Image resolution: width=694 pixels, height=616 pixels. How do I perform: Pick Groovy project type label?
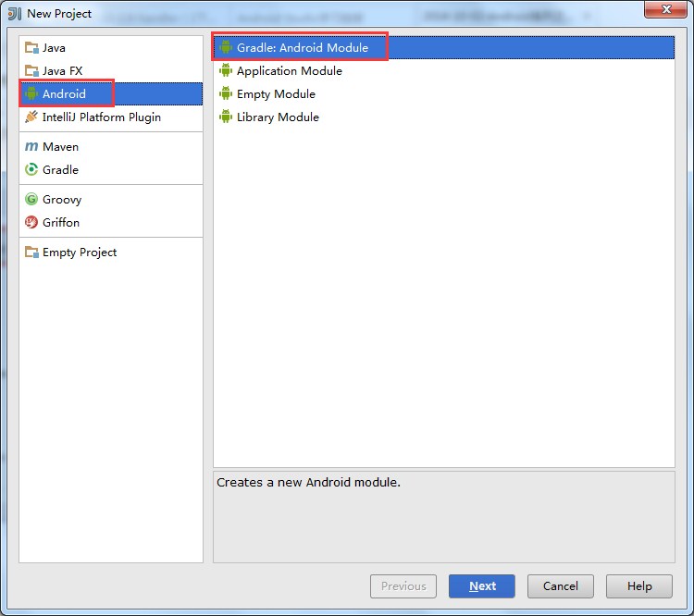tap(62, 200)
